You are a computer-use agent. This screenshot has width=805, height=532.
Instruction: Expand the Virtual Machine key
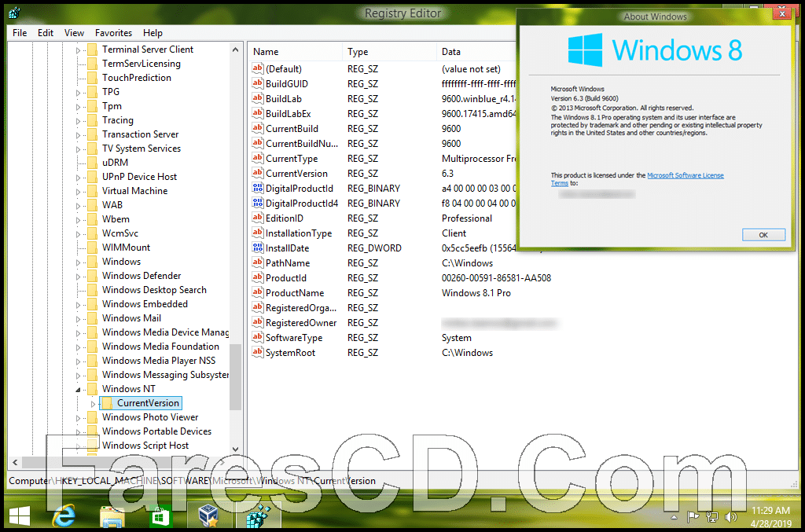pyautogui.click(x=78, y=192)
